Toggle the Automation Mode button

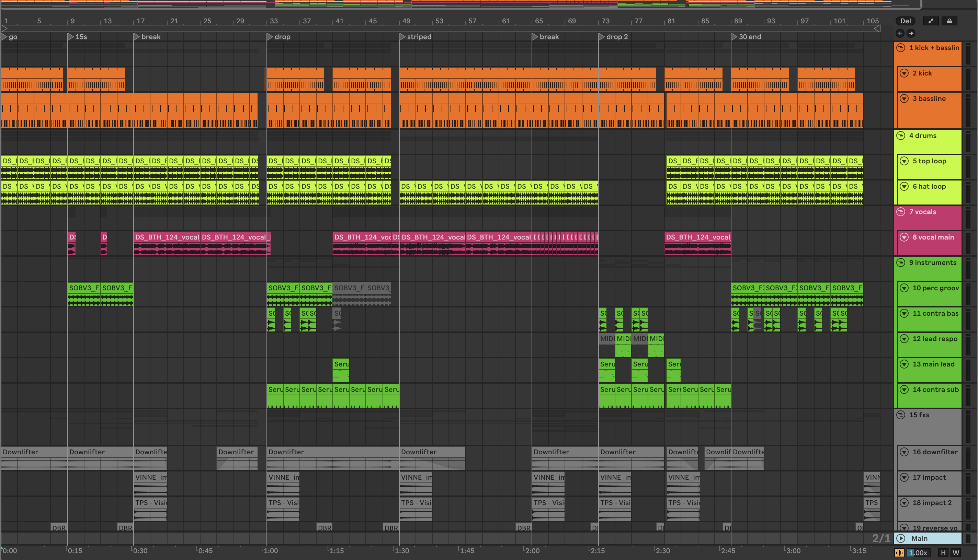click(x=931, y=21)
